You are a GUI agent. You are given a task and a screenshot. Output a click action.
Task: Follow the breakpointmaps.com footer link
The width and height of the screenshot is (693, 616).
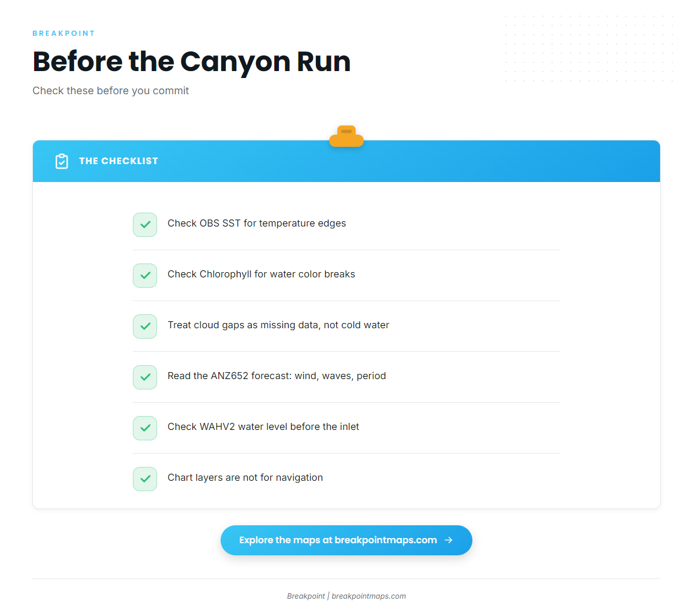[368, 596]
